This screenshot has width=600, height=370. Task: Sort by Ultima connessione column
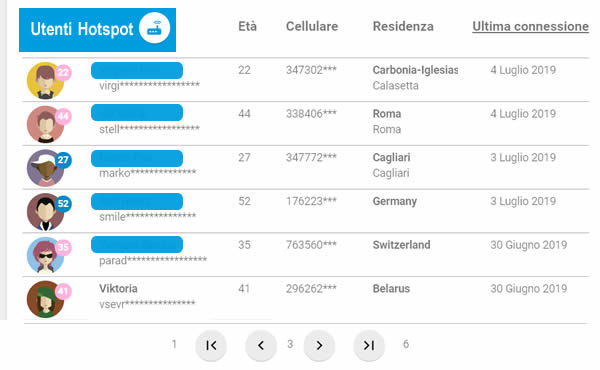(x=530, y=26)
